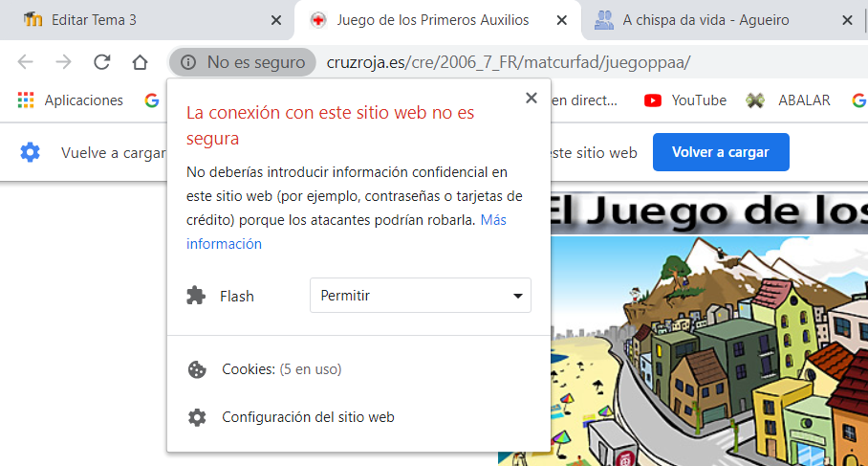Image resolution: width=868 pixels, height=466 pixels.
Task: Go to the home page via house icon
Action: coord(141,62)
